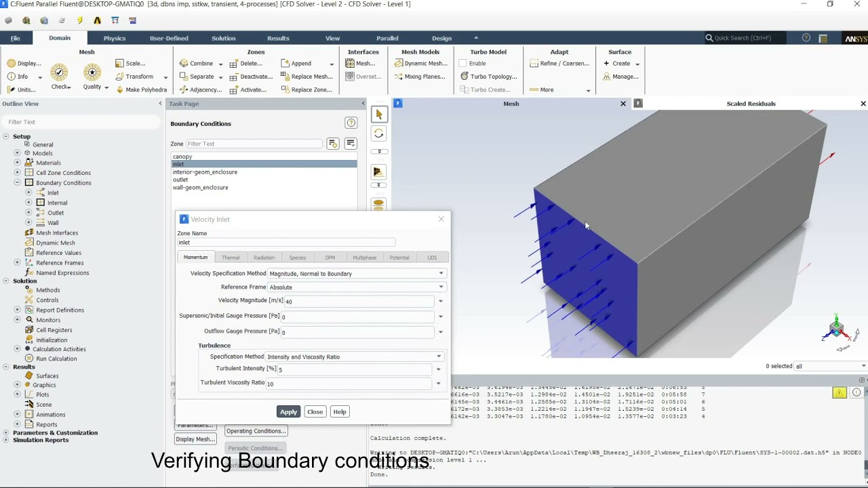Open the surface selection 'all' dropdown

point(830,366)
